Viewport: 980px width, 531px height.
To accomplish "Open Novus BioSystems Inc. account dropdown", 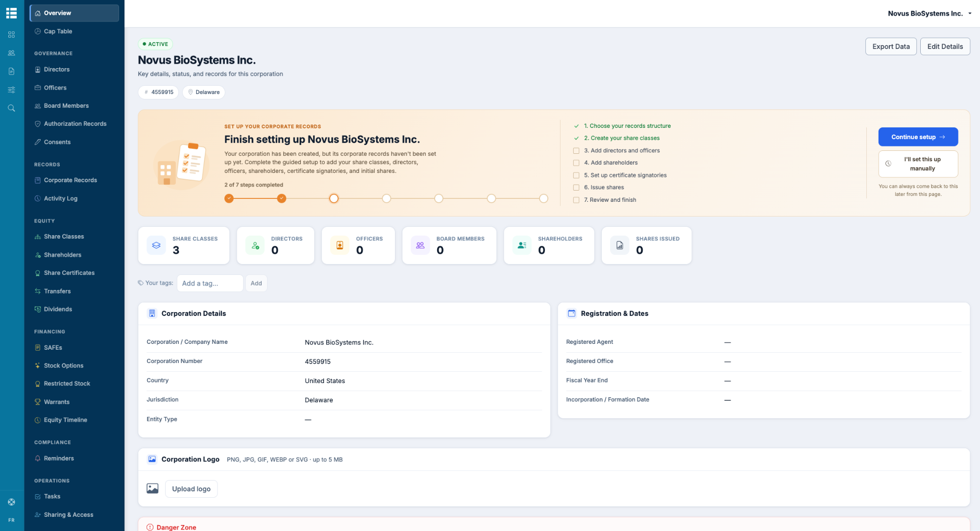I will pyautogui.click(x=930, y=13).
